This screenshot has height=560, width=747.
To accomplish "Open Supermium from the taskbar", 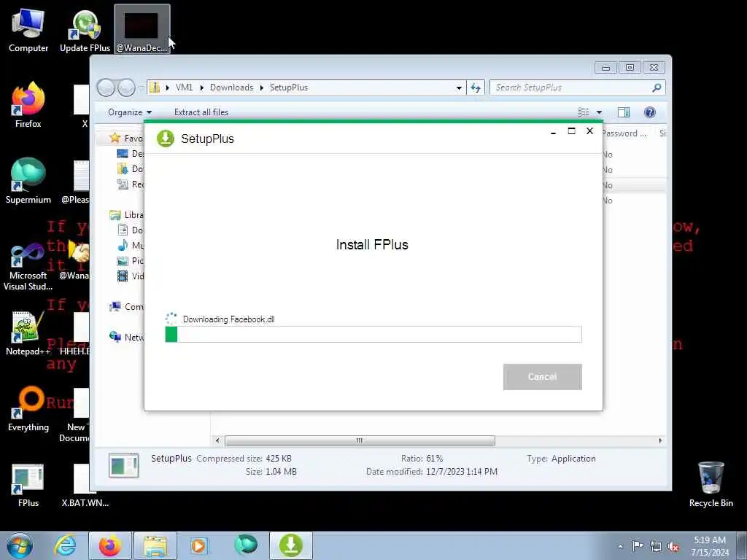I will click(x=246, y=545).
